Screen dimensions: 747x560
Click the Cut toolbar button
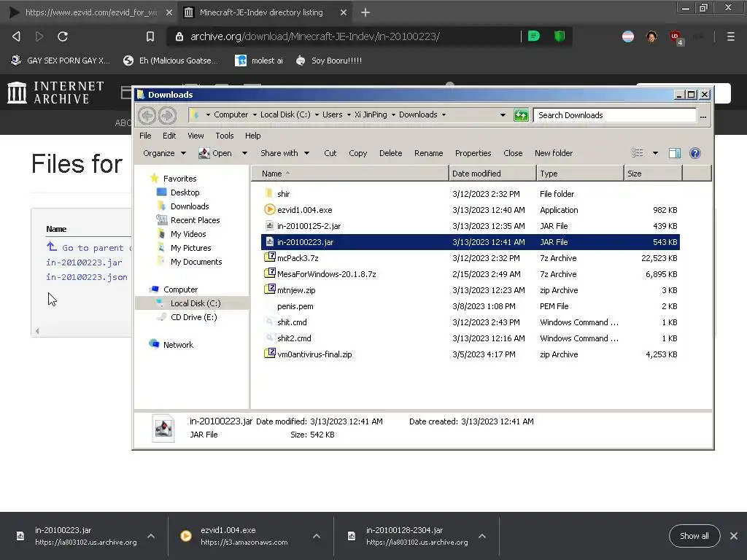(330, 153)
